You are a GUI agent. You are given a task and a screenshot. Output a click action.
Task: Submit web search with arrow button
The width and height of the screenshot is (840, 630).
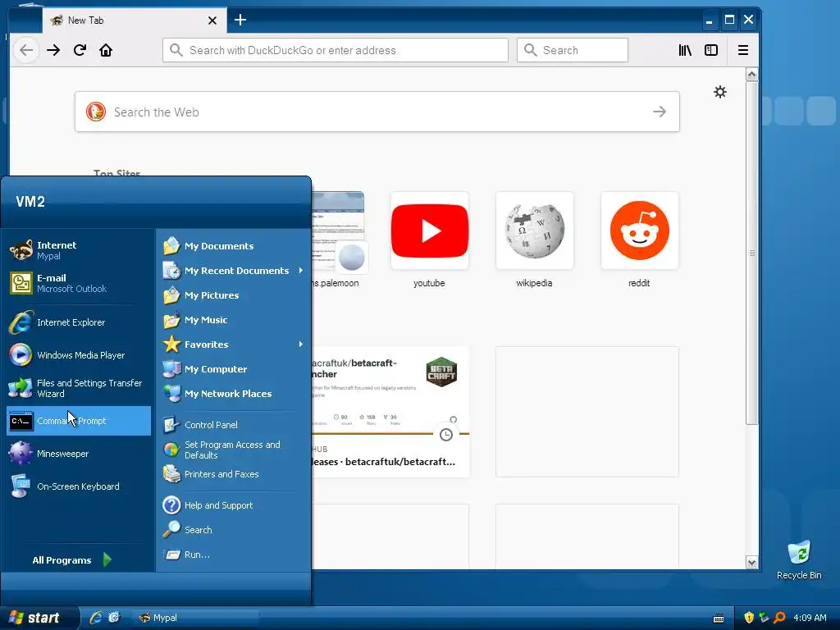pos(660,112)
